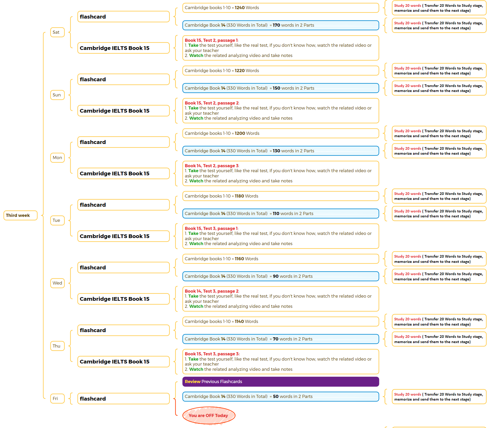Click the Wed day node
The width and height of the screenshot is (504, 428).
57,283
